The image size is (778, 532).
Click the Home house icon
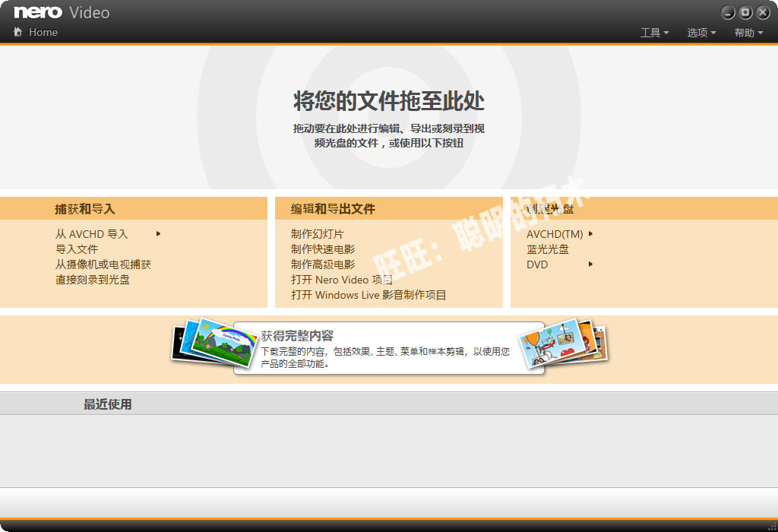(18, 32)
